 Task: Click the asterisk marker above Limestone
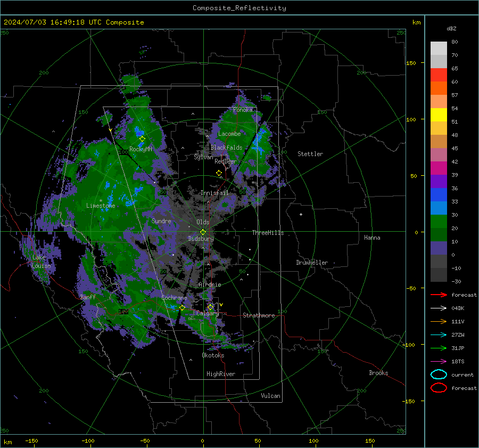pyautogui.click(x=101, y=201)
